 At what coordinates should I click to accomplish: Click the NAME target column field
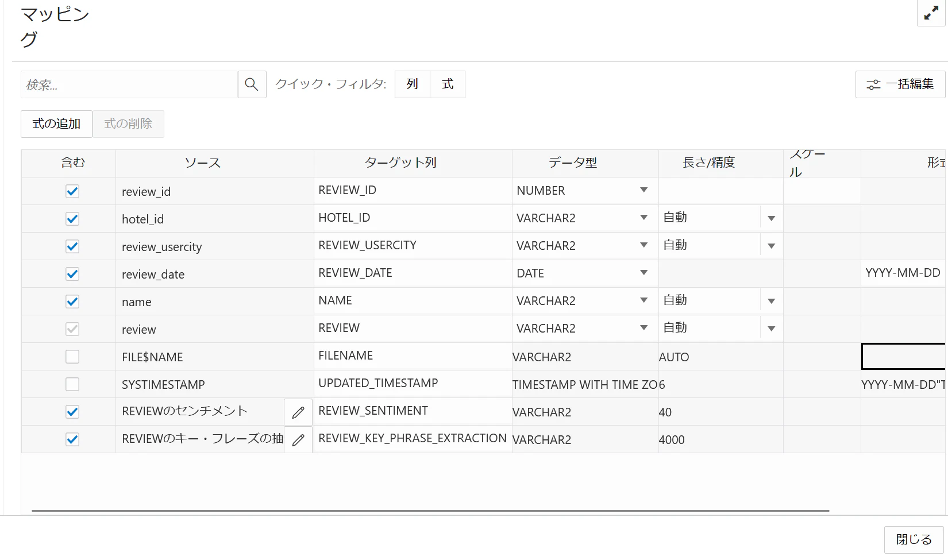point(413,300)
